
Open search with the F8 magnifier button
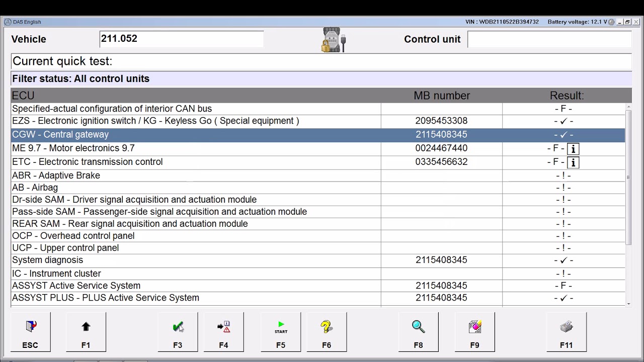point(418,332)
